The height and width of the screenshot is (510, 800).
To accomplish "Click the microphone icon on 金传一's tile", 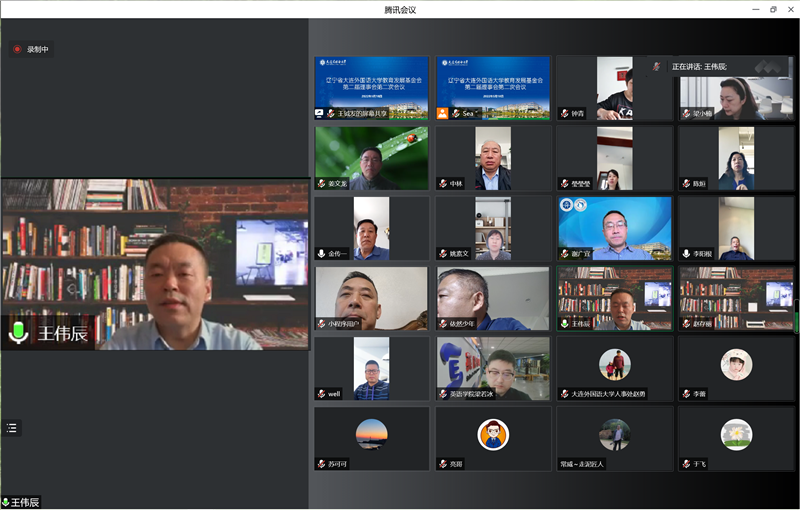I will 321,254.
